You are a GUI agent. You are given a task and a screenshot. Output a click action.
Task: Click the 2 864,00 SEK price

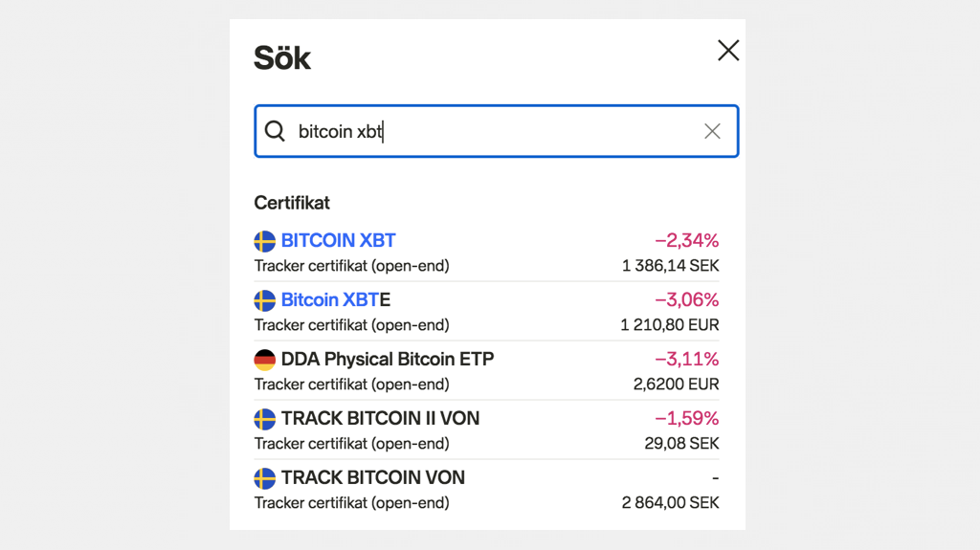click(670, 503)
